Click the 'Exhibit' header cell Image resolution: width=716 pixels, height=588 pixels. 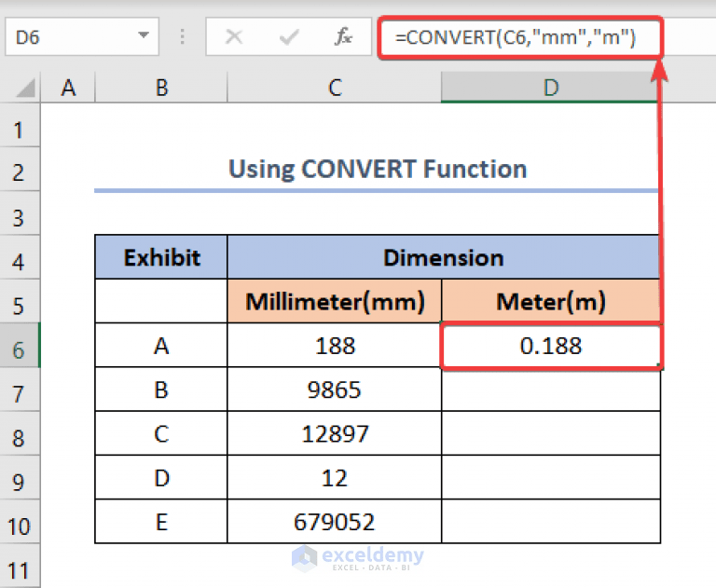coord(161,257)
